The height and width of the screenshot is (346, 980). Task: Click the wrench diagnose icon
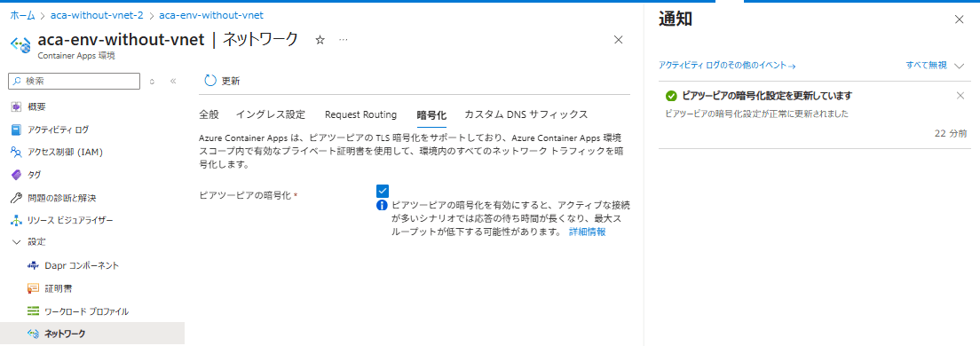[16, 198]
